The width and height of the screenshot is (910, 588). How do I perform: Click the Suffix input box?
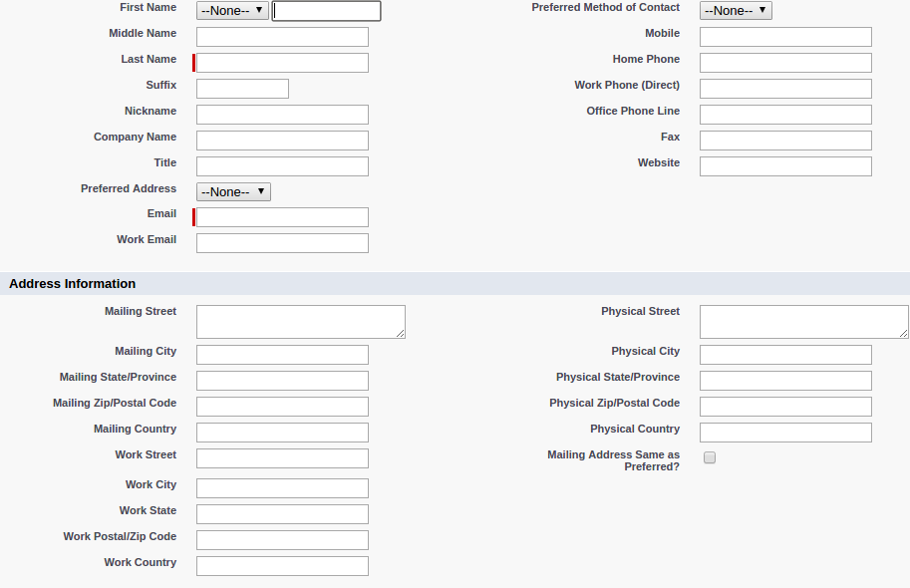point(242,89)
